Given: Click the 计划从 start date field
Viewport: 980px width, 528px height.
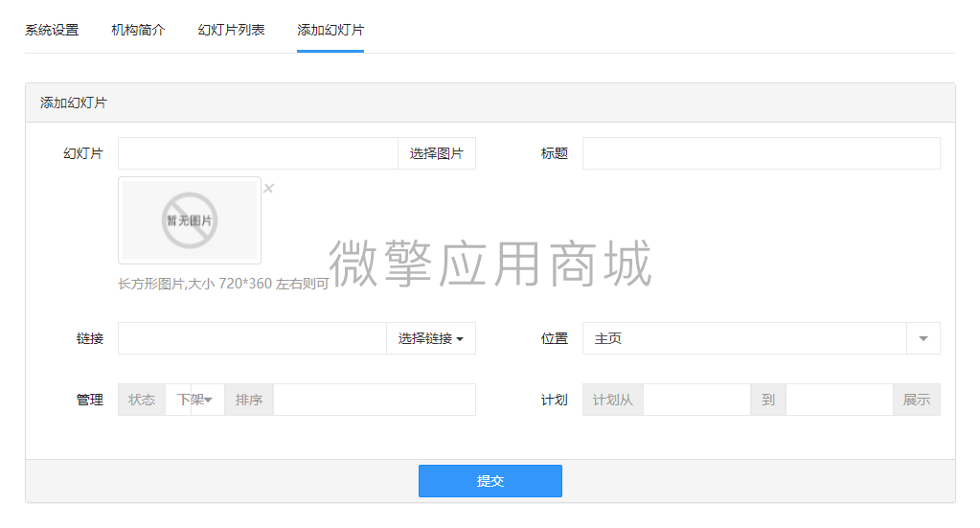Looking at the screenshot, I should 696,400.
